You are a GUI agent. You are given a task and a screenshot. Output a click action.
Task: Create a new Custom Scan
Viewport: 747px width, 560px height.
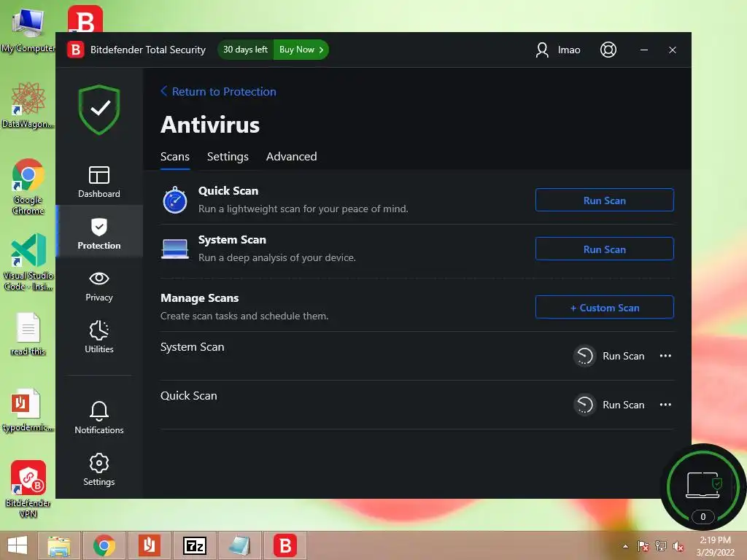click(x=605, y=308)
